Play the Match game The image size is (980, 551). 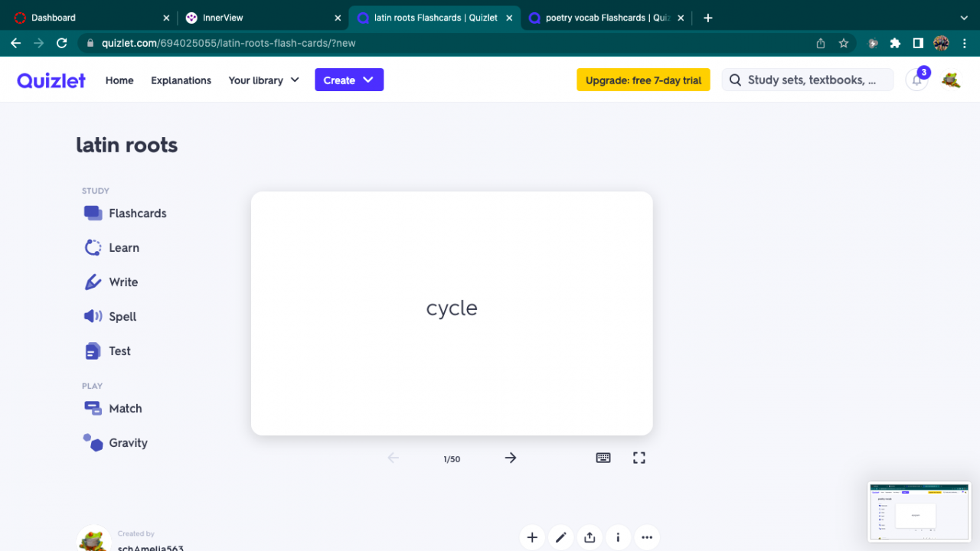click(x=113, y=409)
